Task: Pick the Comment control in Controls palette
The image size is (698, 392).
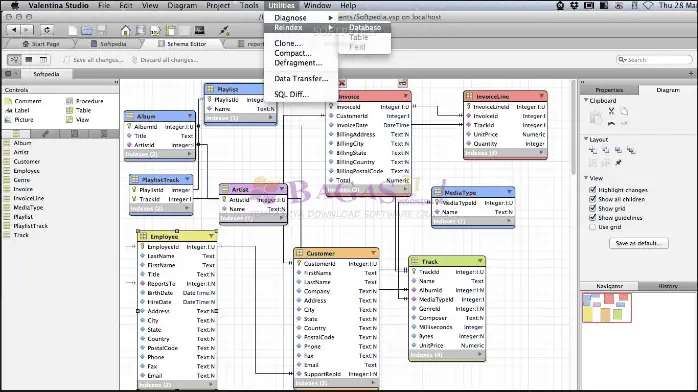Action: coord(23,101)
